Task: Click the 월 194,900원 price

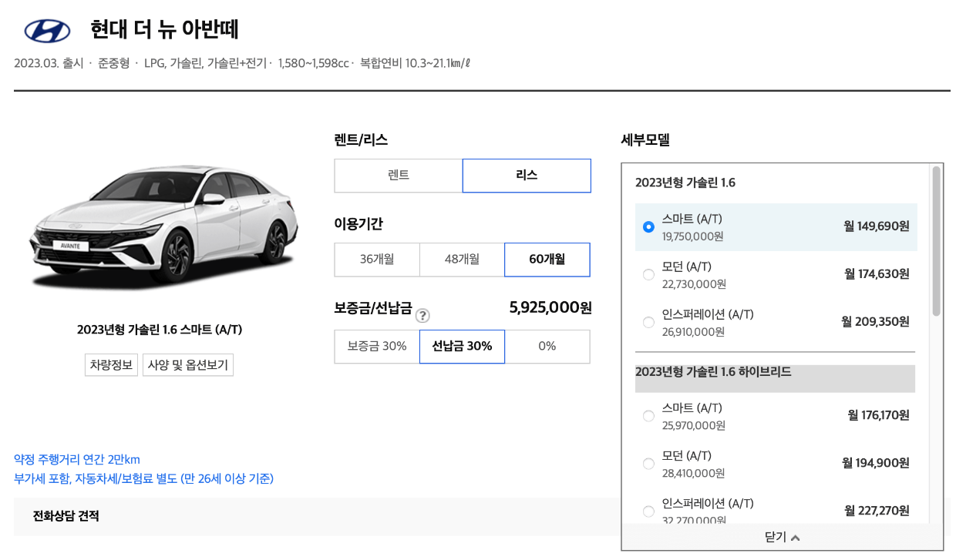Action: click(876, 464)
